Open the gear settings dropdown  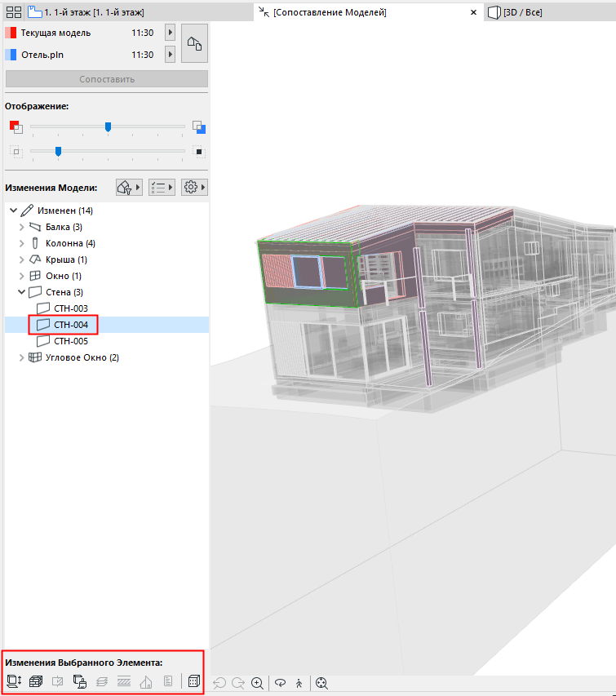pos(194,188)
